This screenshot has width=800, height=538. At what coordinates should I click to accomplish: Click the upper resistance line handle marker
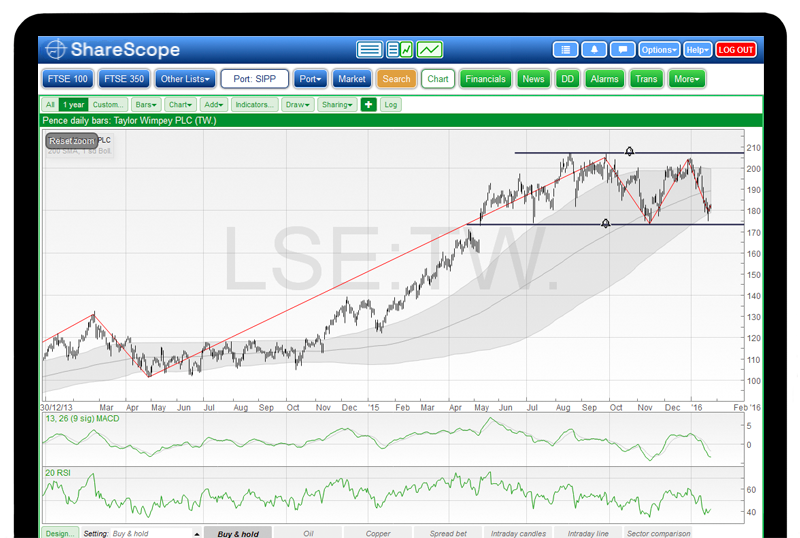(630, 151)
